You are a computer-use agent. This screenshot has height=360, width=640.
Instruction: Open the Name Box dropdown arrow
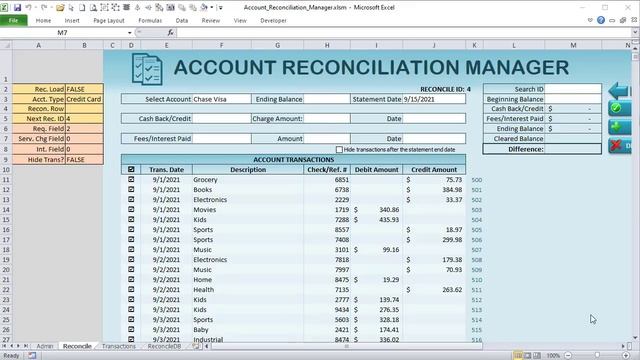129,33
